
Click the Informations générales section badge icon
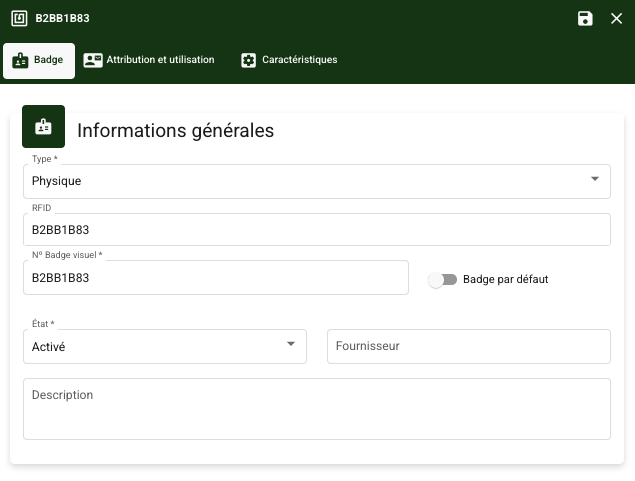pyautogui.click(x=43, y=127)
